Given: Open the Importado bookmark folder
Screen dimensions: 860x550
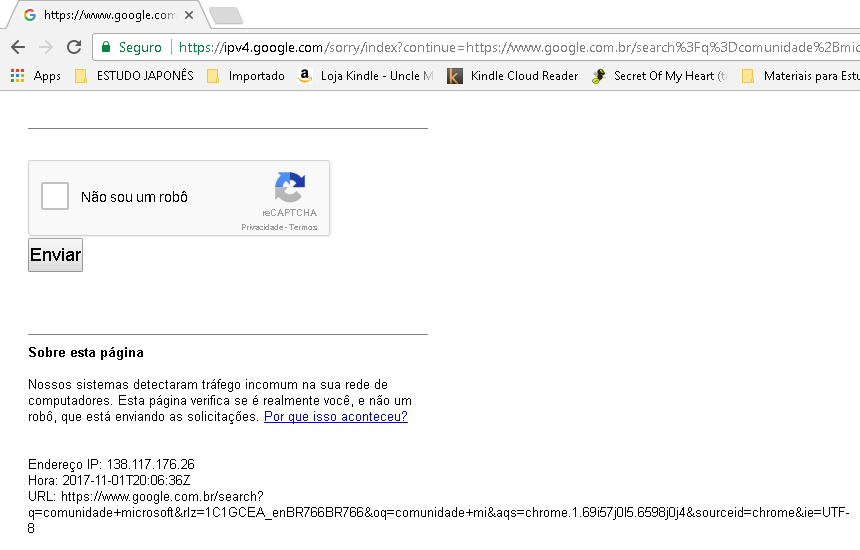Looking at the screenshot, I should click(x=246, y=76).
